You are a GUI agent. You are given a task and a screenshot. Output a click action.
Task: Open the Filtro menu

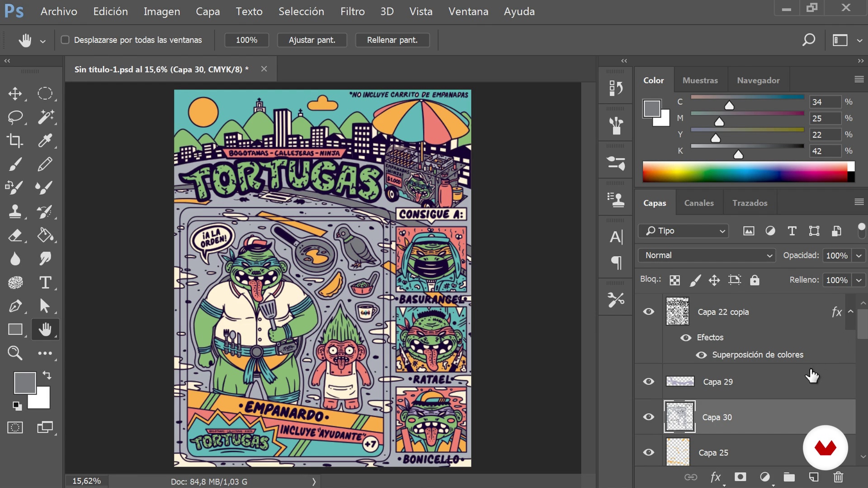pyautogui.click(x=353, y=11)
